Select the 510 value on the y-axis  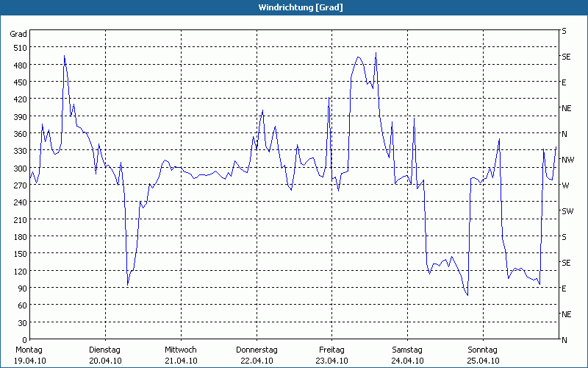pos(21,48)
